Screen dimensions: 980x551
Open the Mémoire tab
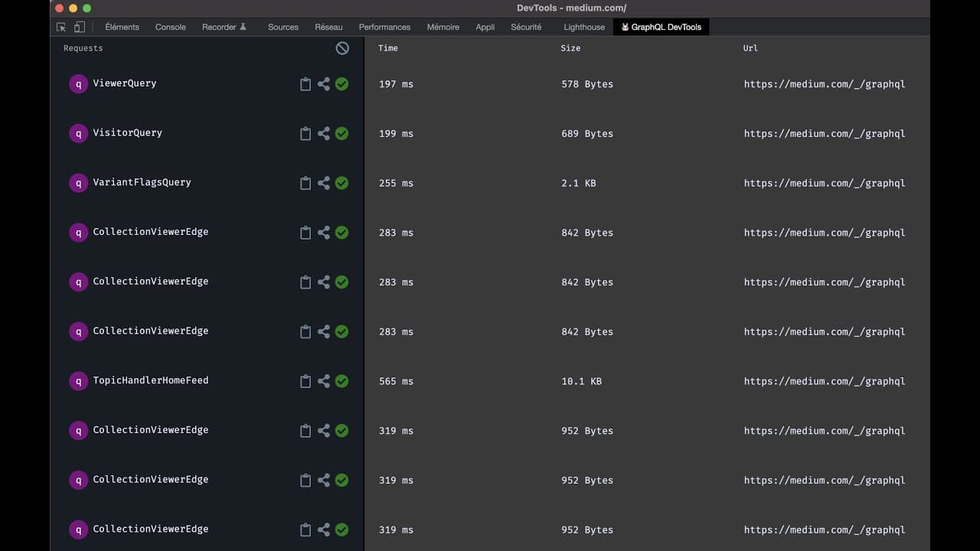pyautogui.click(x=443, y=27)
